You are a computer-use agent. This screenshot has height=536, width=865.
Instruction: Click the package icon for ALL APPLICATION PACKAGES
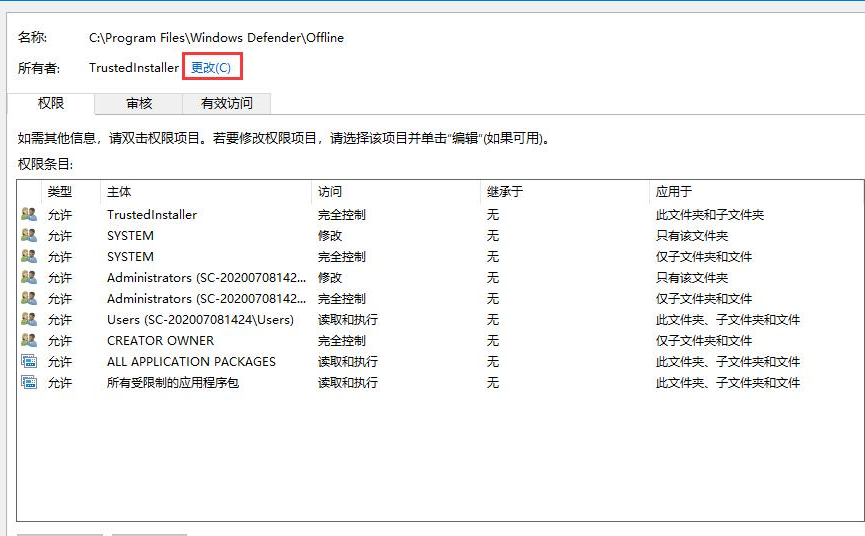click(28, 362)
